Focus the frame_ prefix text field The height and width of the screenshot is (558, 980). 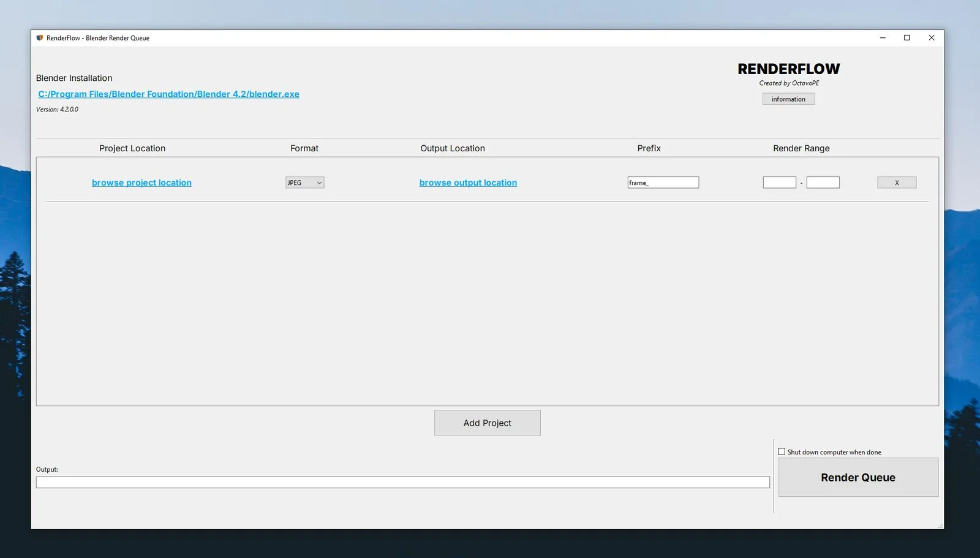pyautogui.click(x=663, y=183)
